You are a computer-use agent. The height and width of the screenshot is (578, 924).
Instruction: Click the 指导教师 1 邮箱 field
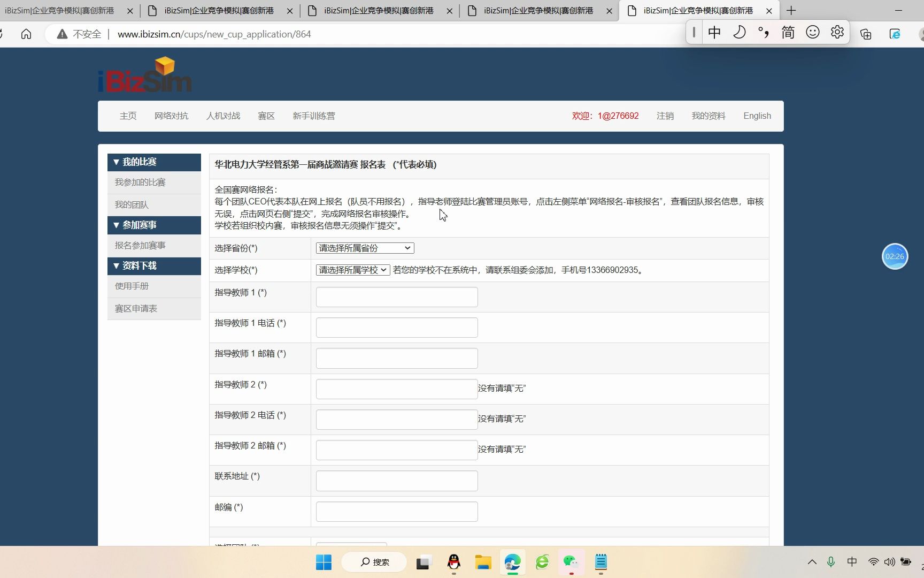point(397,358)
